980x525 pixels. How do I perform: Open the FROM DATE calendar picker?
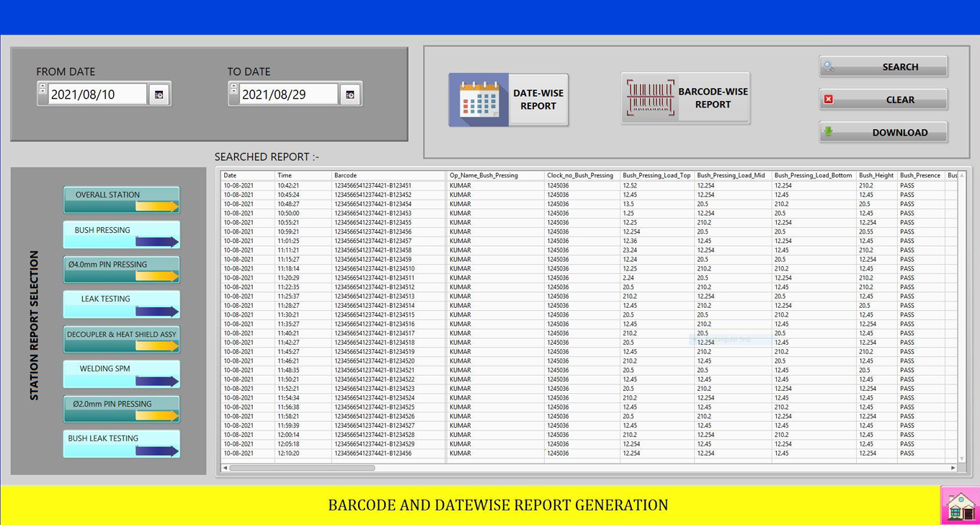[159, 94]
